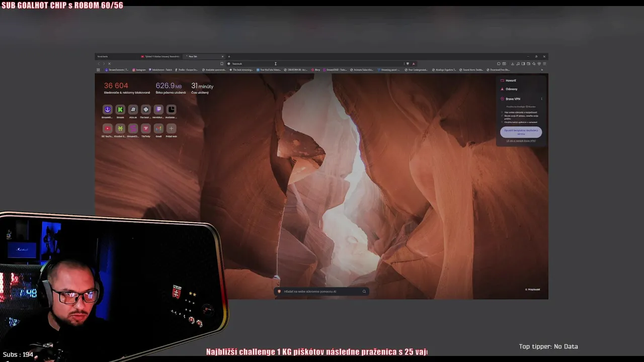
Task: Open the 'Free YouTube Video' bookmark
Action: [x=268, y=70]
